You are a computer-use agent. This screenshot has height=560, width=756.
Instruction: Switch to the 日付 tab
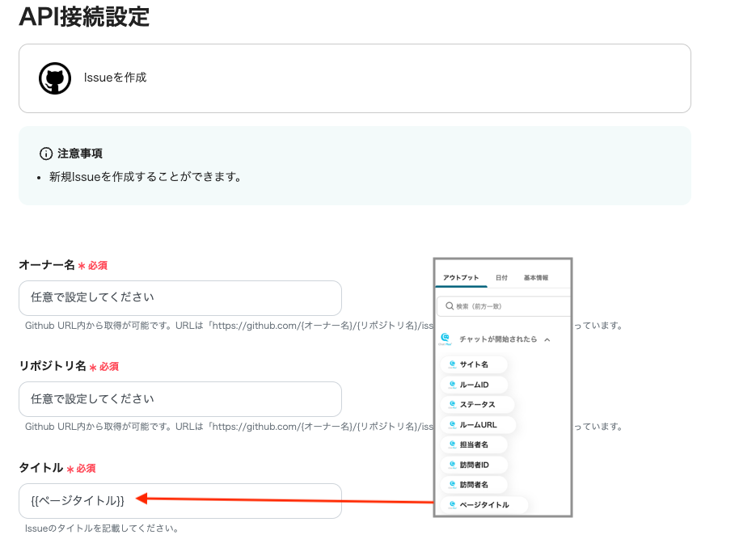coord(501,278)
